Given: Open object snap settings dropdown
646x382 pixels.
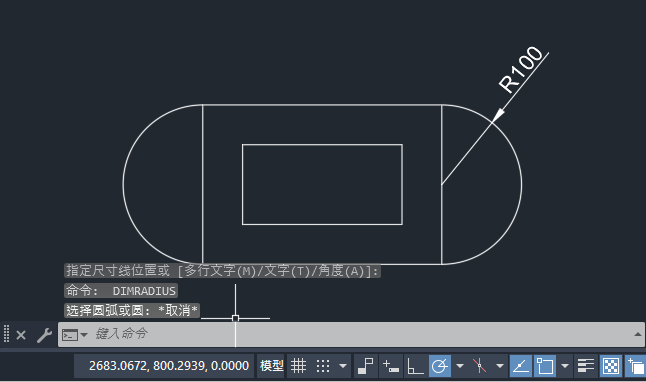Looking at the screenshot, I should tap(565, 366).
